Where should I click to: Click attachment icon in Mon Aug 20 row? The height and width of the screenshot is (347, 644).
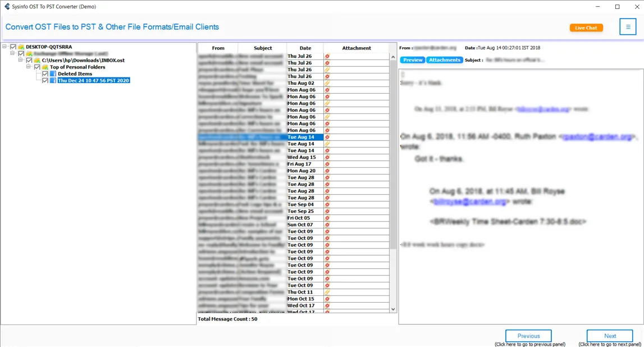click(x=327, y=171)
